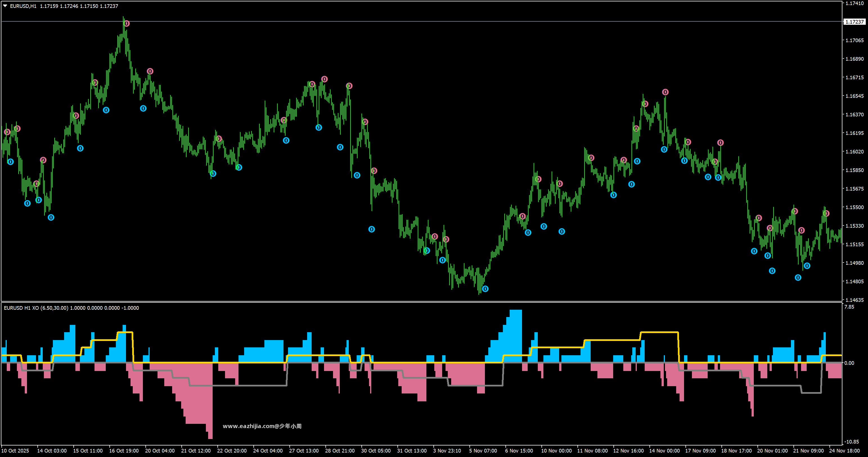
Task: Click price axis label 1.14635
Action: 854,300
